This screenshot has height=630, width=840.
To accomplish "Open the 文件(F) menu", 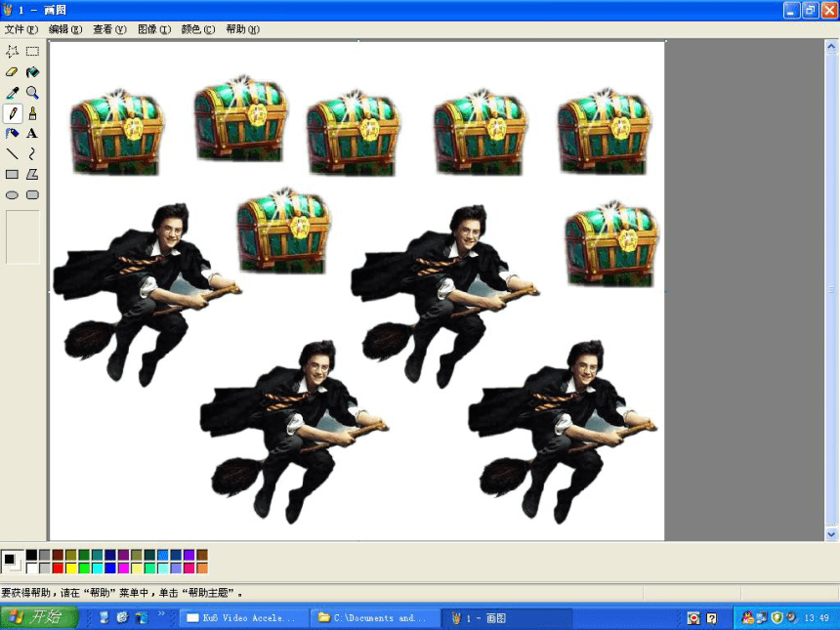I will (21, 29).
